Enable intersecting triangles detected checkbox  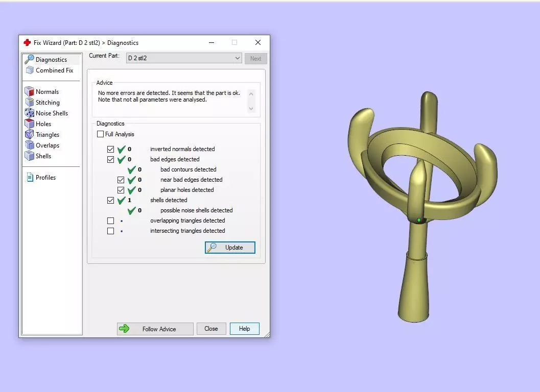(110, 231)
